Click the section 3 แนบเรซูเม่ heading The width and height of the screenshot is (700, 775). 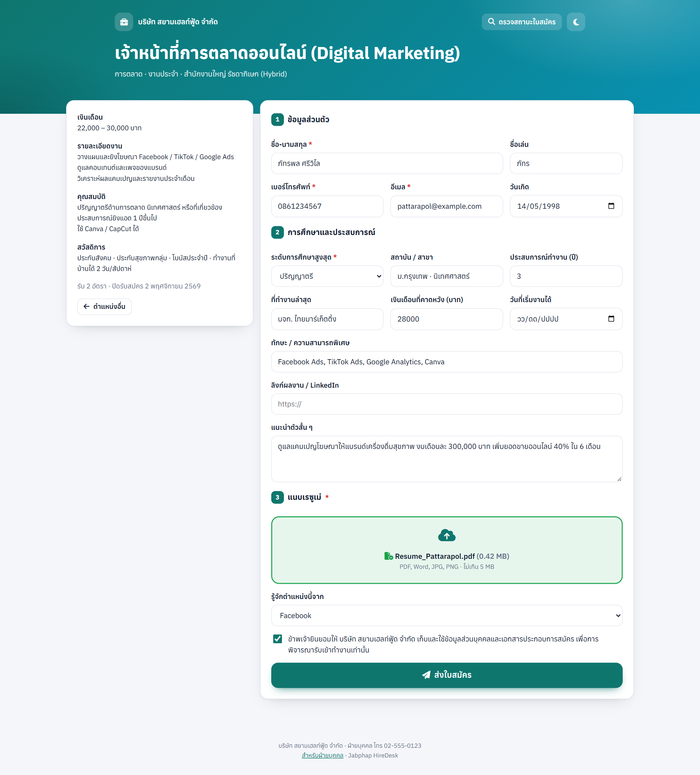[304, 498]
